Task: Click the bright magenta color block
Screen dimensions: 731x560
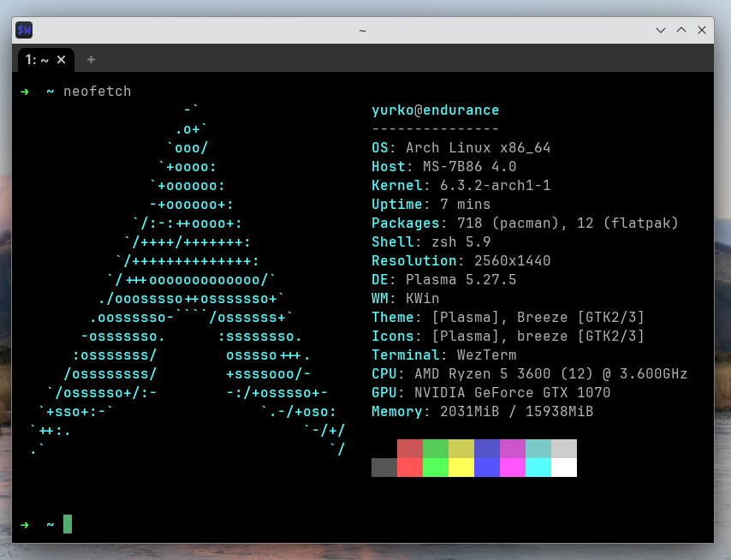Action: [513, 468]
